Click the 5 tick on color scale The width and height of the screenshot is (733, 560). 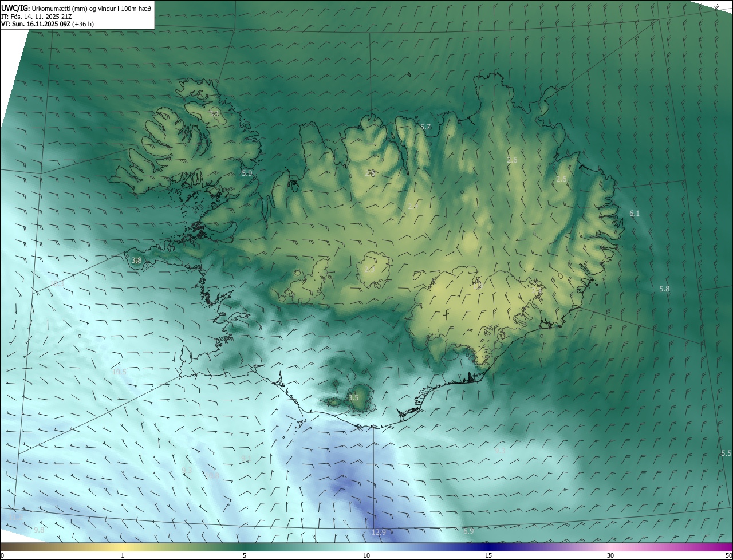click(x=245, y=555)
